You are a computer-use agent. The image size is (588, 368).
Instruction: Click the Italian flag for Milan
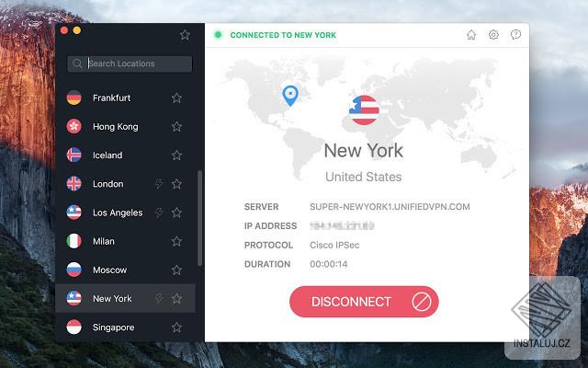(x=73, y=241)
